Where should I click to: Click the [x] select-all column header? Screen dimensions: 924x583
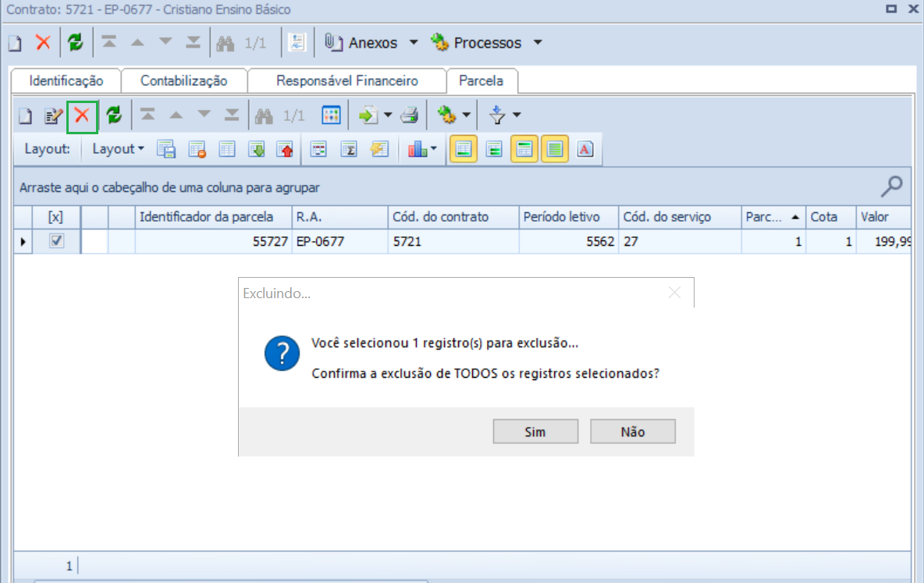(55, 217)
